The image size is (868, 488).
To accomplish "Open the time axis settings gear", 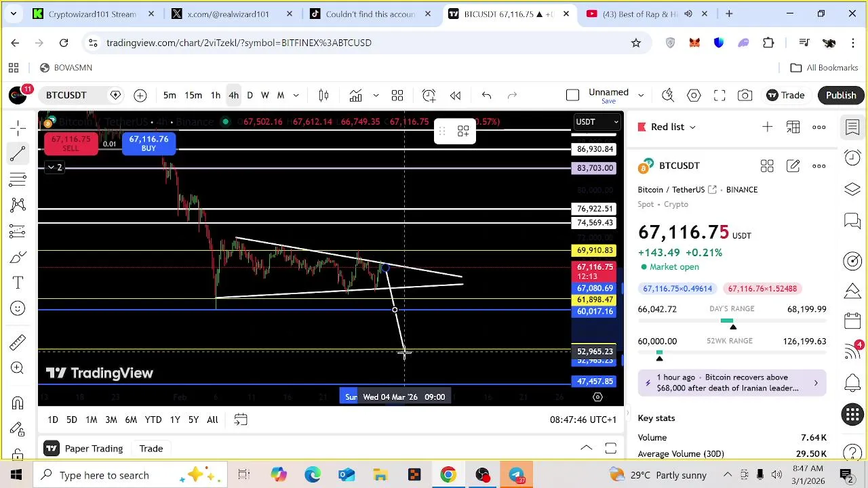I will (x=597, y=397).
